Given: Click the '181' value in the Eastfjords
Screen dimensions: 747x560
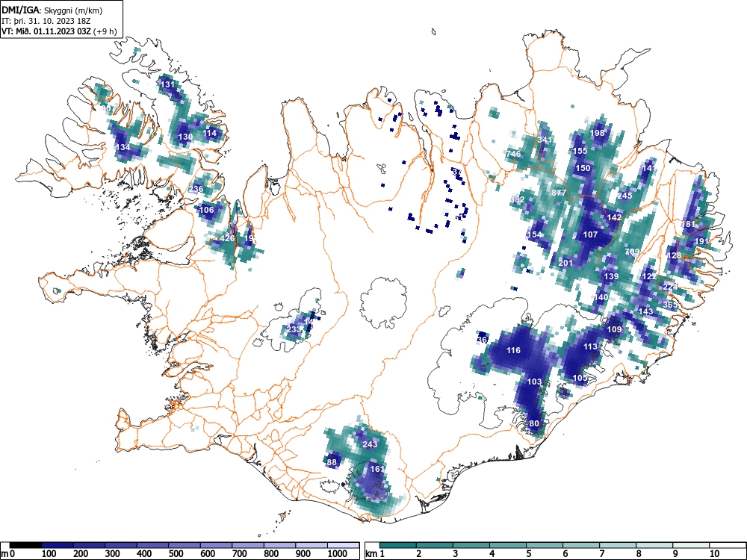Looking at the screenshot, I should [689, 224].
